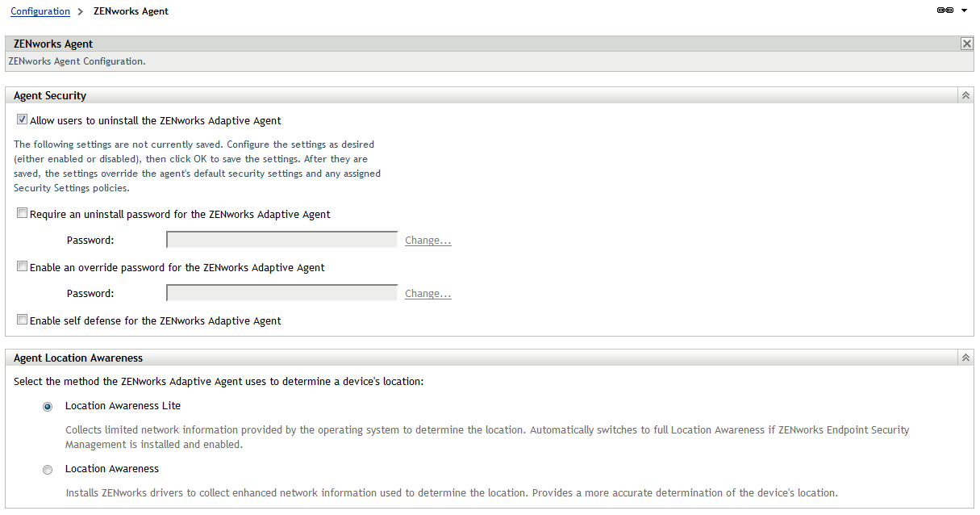
Task: Collapse the Agent Security section
Action: click(965, 95)
